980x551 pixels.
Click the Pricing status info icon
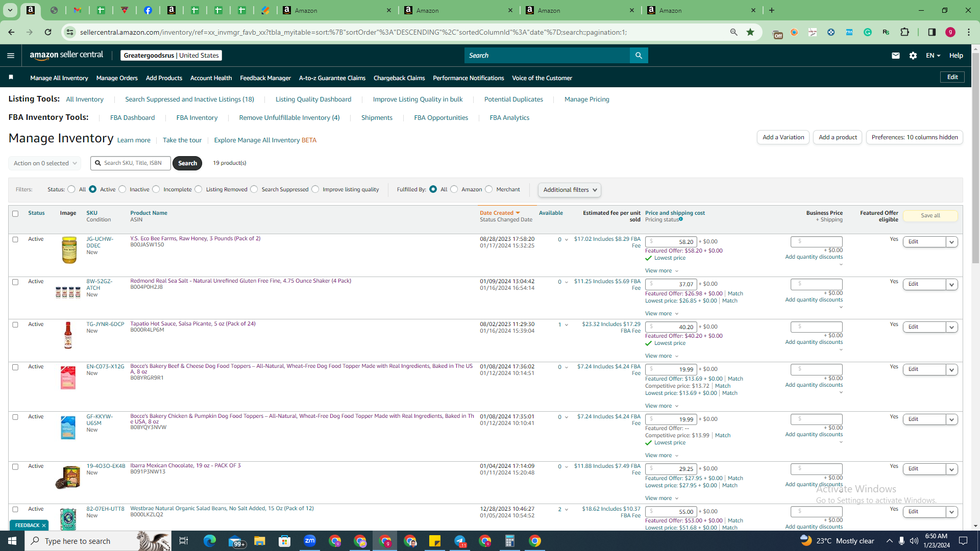tap(681, 219)
